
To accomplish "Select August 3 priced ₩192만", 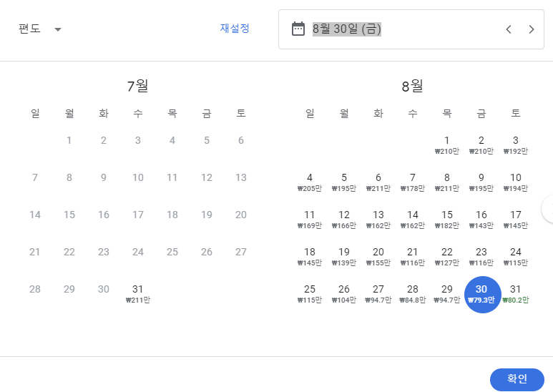I will pos(516,146).
